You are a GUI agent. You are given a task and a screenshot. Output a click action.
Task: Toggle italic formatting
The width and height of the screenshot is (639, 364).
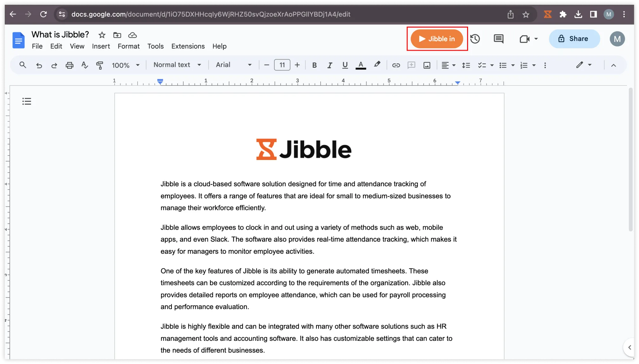pyautogui.click(x=329, y=65)
